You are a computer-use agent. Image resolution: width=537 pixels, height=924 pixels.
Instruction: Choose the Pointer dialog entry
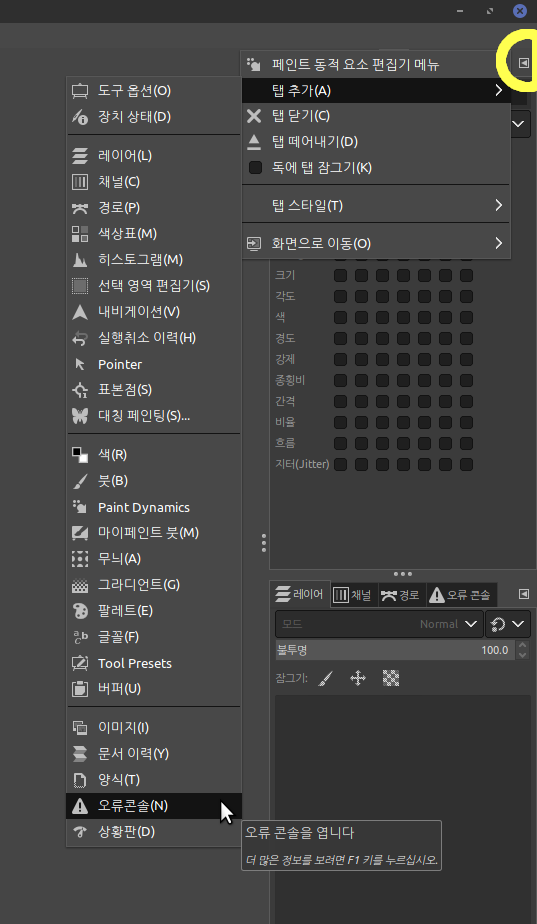click(153, 364)
